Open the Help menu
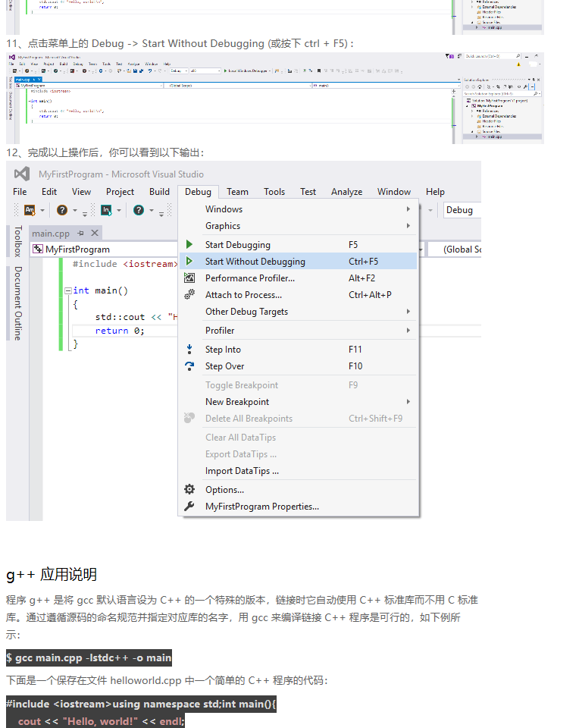The height and width of the screenshot is (728, 579). point(435,192)
